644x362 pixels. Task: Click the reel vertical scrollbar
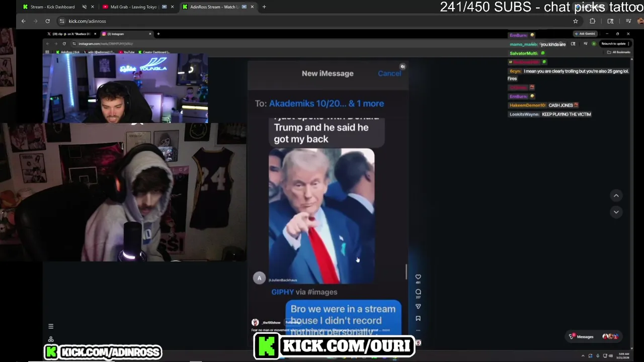[x=406, y=271]
